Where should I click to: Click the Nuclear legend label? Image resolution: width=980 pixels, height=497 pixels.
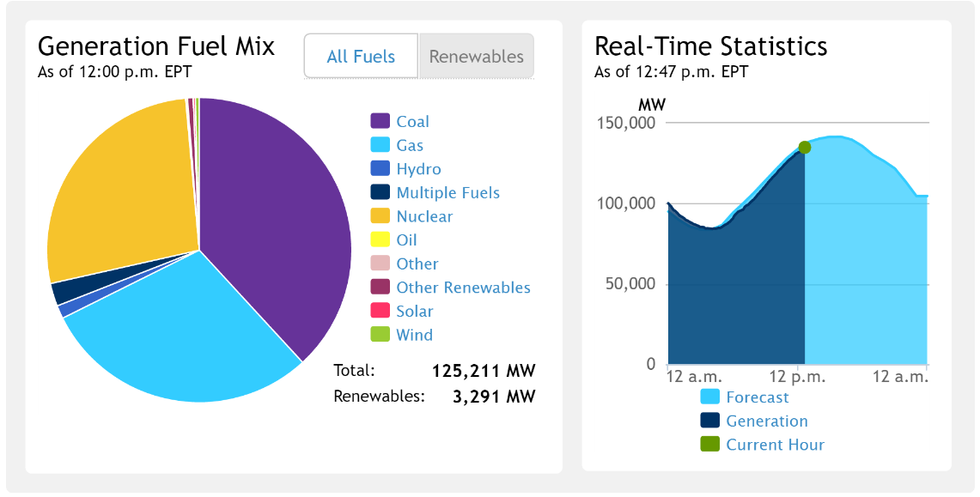click(424, 216)
